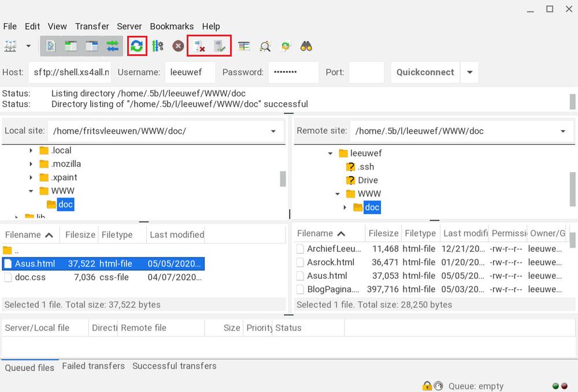This screenshot has height=392, width=578.
Task: Click remote tree vertical scrollbar
Action: [572, 189]
